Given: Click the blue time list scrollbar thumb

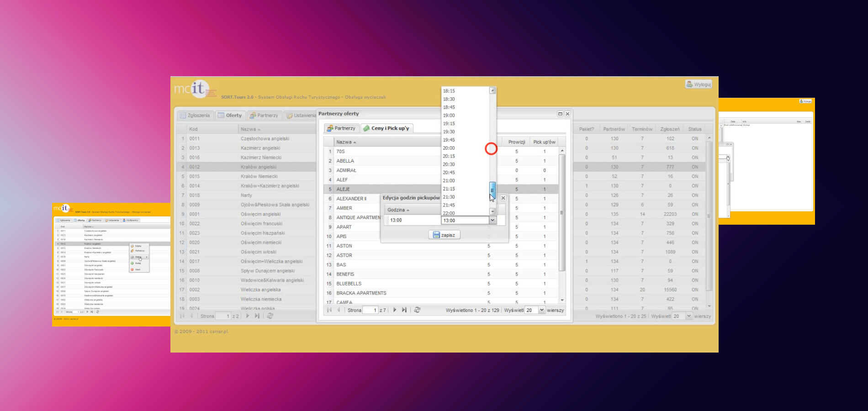Looking at the screenshot, I should pos(492,189).
